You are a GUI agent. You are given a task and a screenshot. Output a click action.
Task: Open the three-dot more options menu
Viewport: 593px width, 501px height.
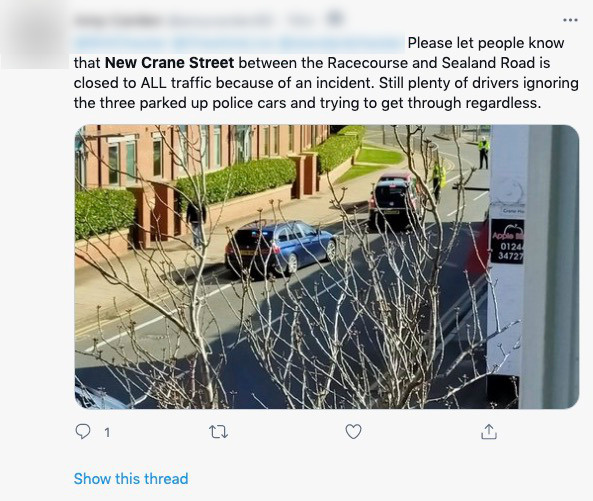pyautogui.click(x=570, y=20)
